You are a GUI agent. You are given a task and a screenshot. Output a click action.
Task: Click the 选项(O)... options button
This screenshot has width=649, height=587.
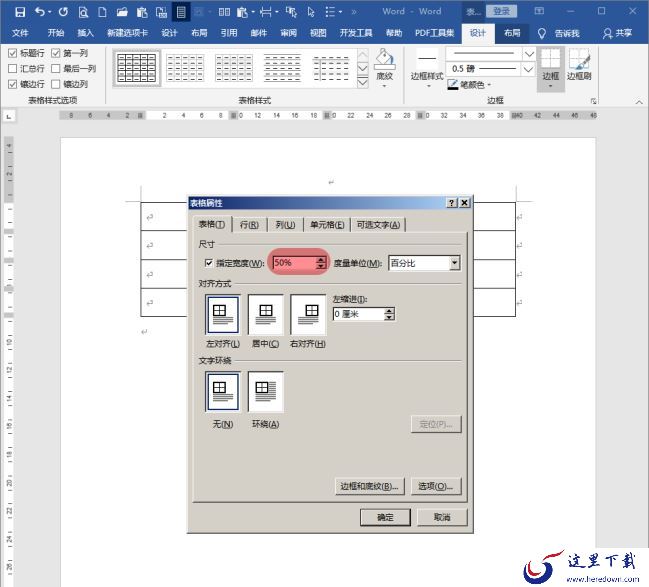pyautogui.click(x=436, y=486)
